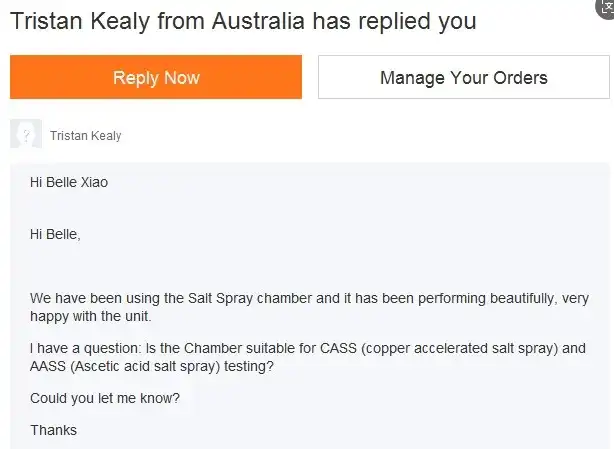Image resolution: width=614 pixels, height=449 pixels.
Task: Click the sender's placeholder avatar icon
Action: tap(26, 135)
